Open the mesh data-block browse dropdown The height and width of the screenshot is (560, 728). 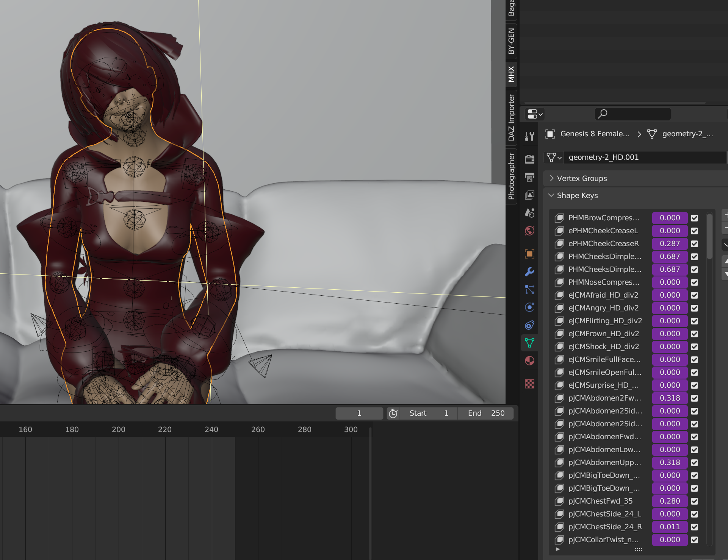[x=554, y=158]
